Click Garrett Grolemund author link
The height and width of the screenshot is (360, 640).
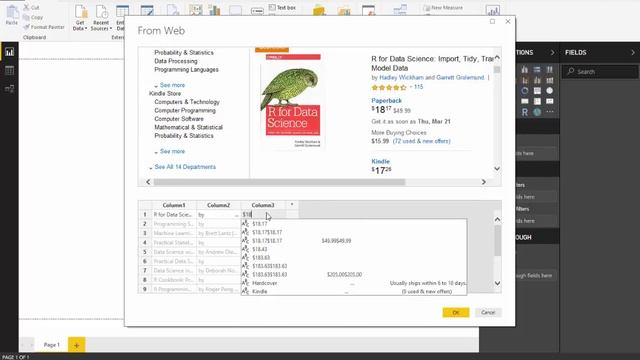pos(460,77)
